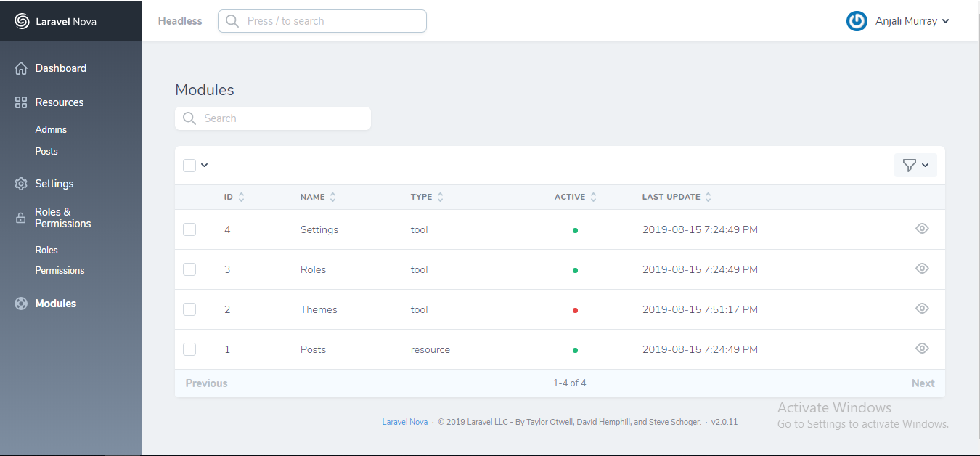
Task: Click the Settings gear icon in sidebar
Action: pyautogui.click(x=21, y=184)
